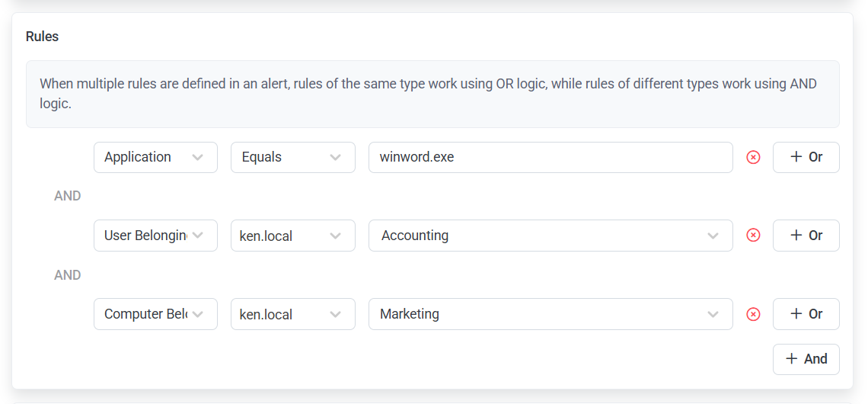The width and height of the screenshot is (868, 404).
Task: Click the AND label above the Computer Belonging rule
Action: (x=68, y=275)
